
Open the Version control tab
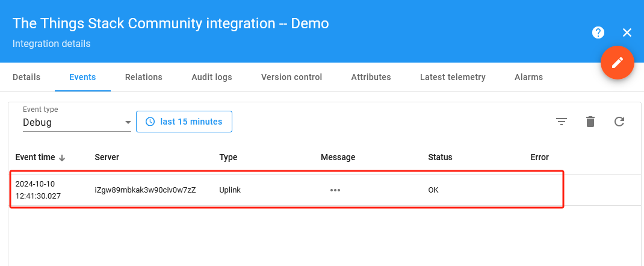point(291,77)
